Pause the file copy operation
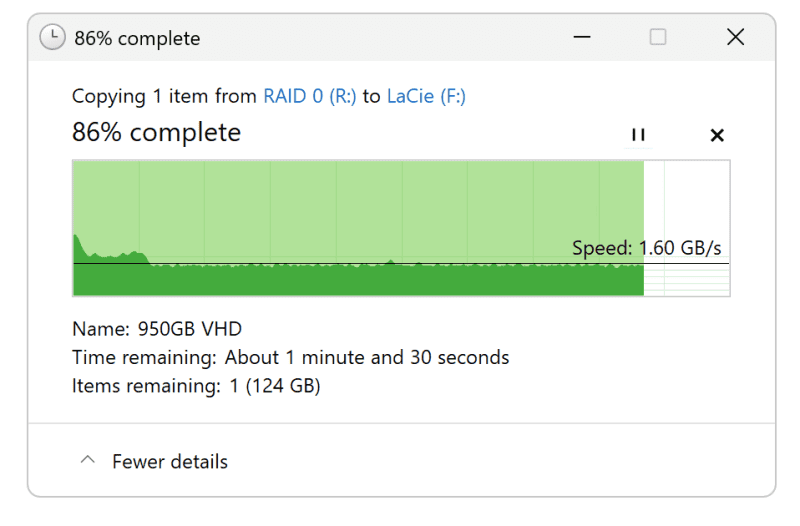 point(638,135)
